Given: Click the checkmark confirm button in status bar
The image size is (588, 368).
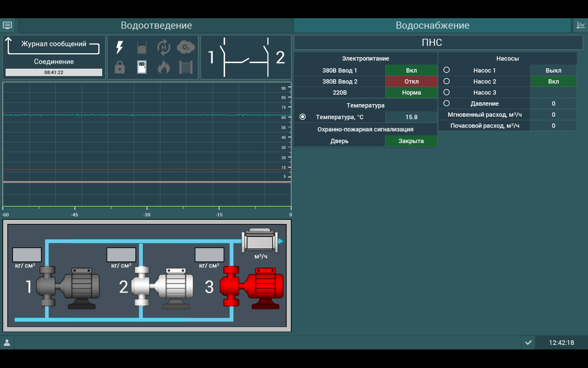Looking at the screenshot, I should 528,342.
